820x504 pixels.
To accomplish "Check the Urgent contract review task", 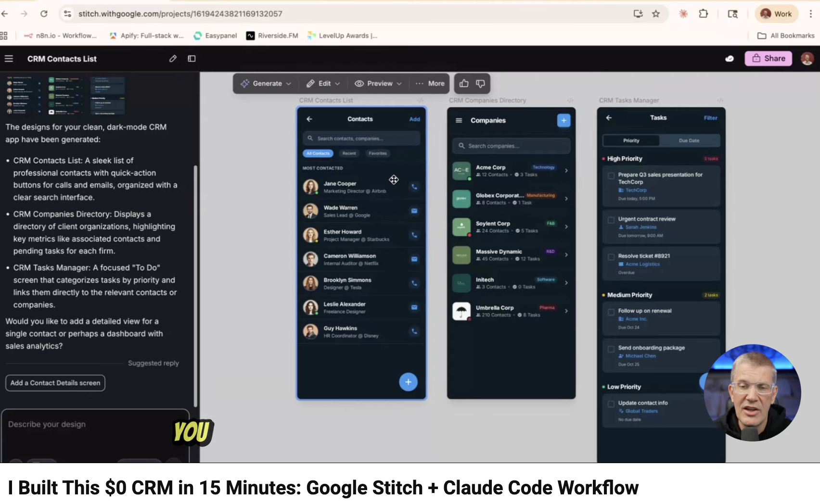I will pyautogui.click(x=611, y=220).
